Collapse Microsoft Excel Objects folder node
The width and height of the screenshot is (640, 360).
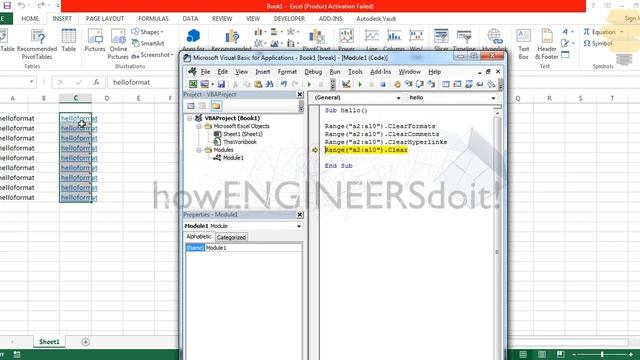pos(199,126)
